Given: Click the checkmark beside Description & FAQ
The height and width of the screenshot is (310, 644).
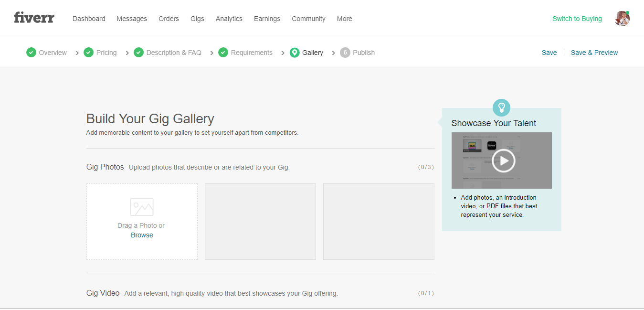Looking at the screenshot, I should (138, 53).
